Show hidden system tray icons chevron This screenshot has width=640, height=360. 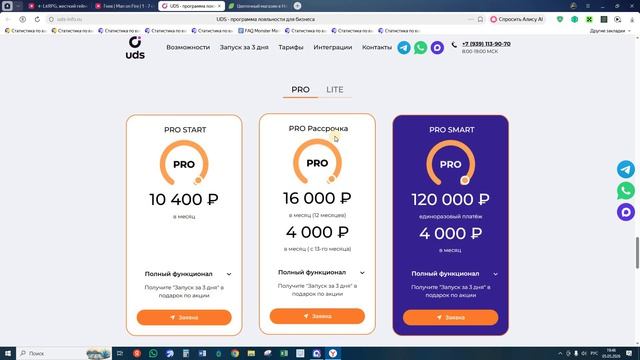[560, 353]
